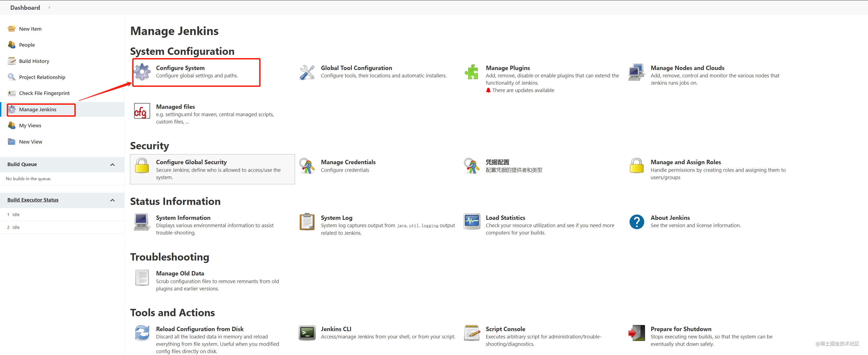The height and width of the screenshot is (355, 868).
Task: Click the Configure System gear icon
Action: pos(142,72)
